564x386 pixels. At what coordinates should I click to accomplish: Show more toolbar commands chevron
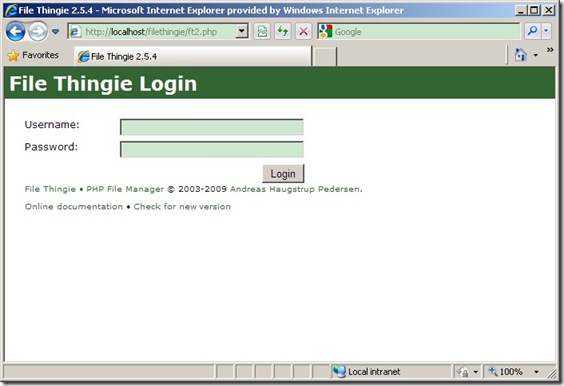[x=550, y=50]
